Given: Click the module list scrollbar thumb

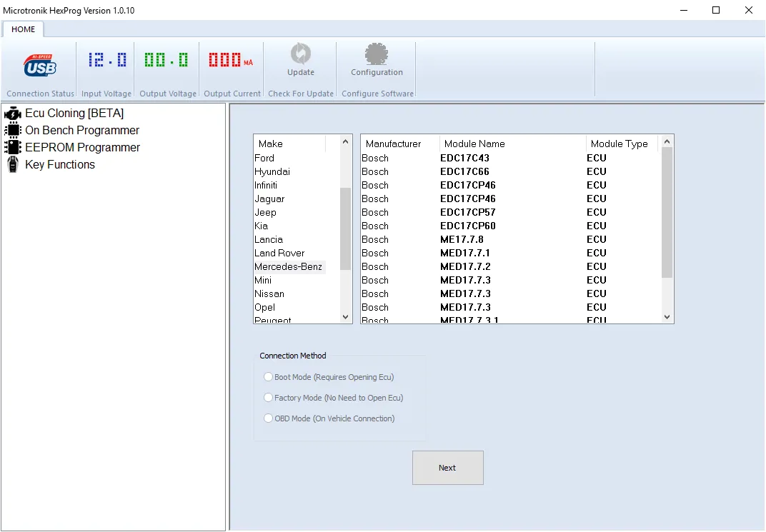Looking at the screenshot, I should (x=667, y=212).
